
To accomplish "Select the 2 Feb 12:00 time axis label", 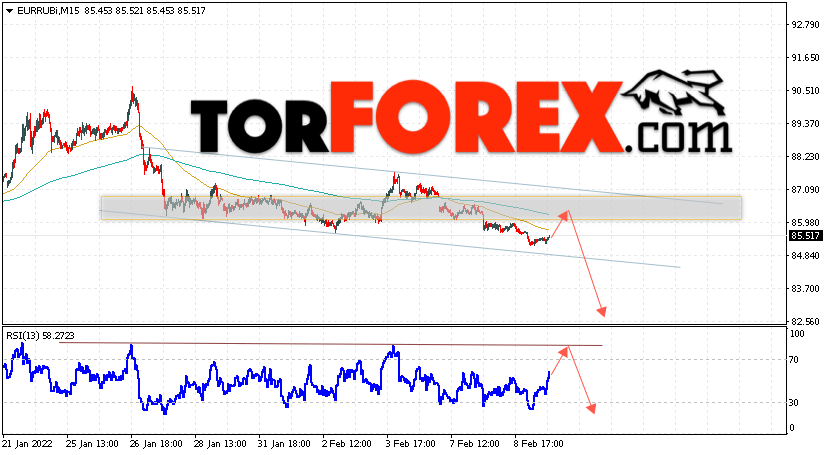I will pos(348,443).
